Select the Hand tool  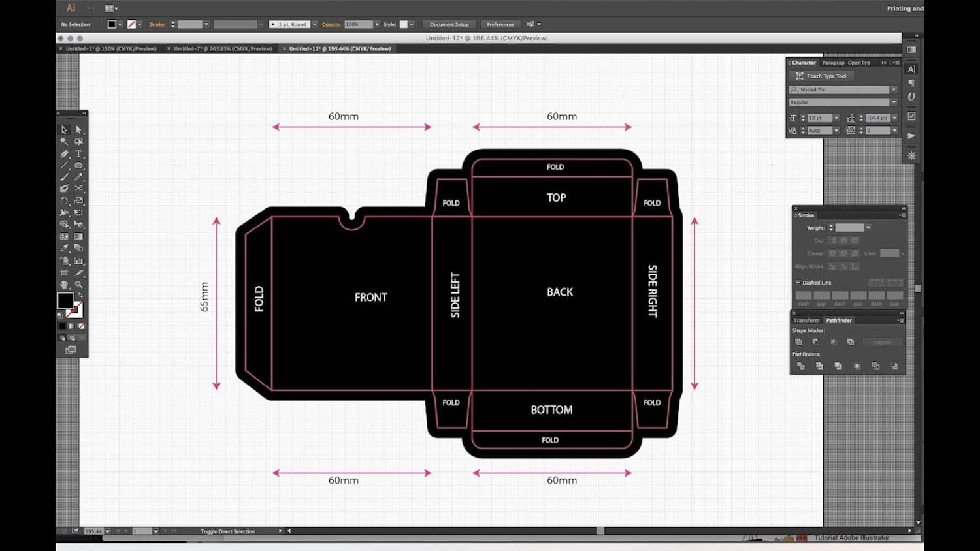coord(64,283)
